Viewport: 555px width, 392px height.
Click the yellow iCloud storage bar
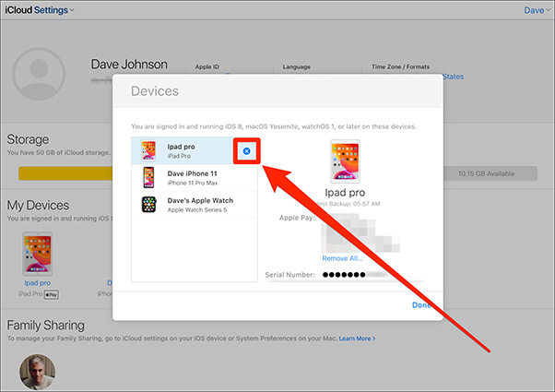[x=65, y=173]
